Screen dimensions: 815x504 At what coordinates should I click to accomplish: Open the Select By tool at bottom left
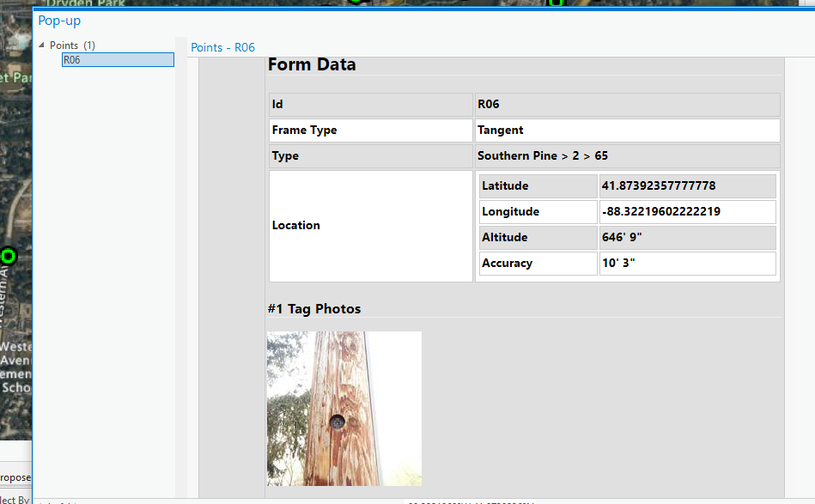(15, 497)
